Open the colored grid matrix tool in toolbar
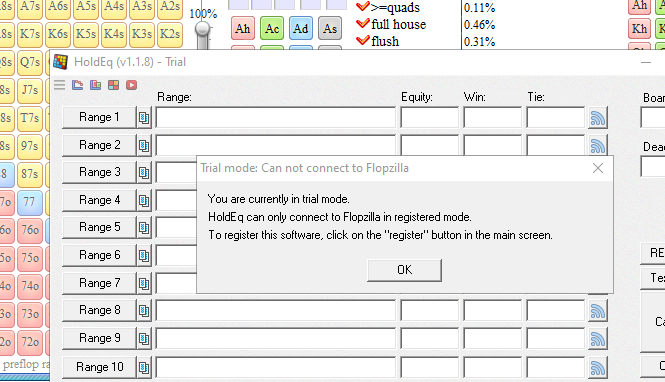 click(x=114, y=85)
